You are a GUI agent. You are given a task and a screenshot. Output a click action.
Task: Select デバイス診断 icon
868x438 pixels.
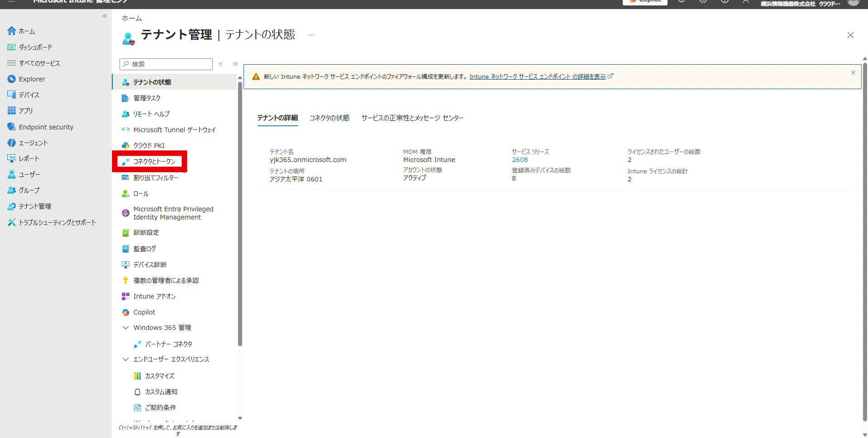(126, 265)
